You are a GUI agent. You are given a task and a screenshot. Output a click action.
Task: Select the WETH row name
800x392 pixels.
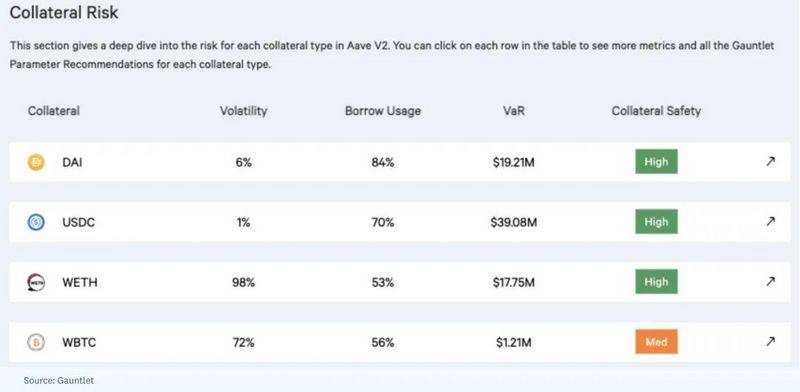(80, 282)
